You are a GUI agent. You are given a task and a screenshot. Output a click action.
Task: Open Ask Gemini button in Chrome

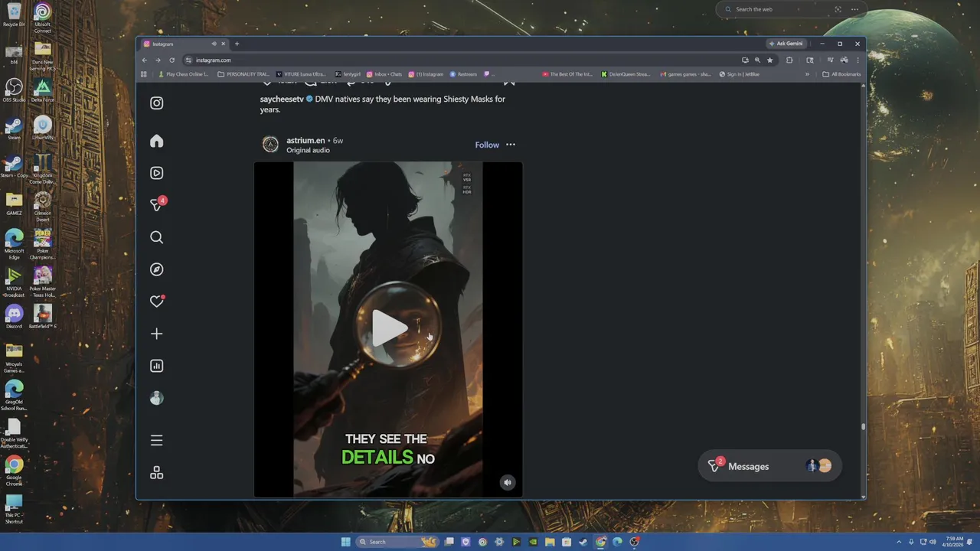click(786, 44)
